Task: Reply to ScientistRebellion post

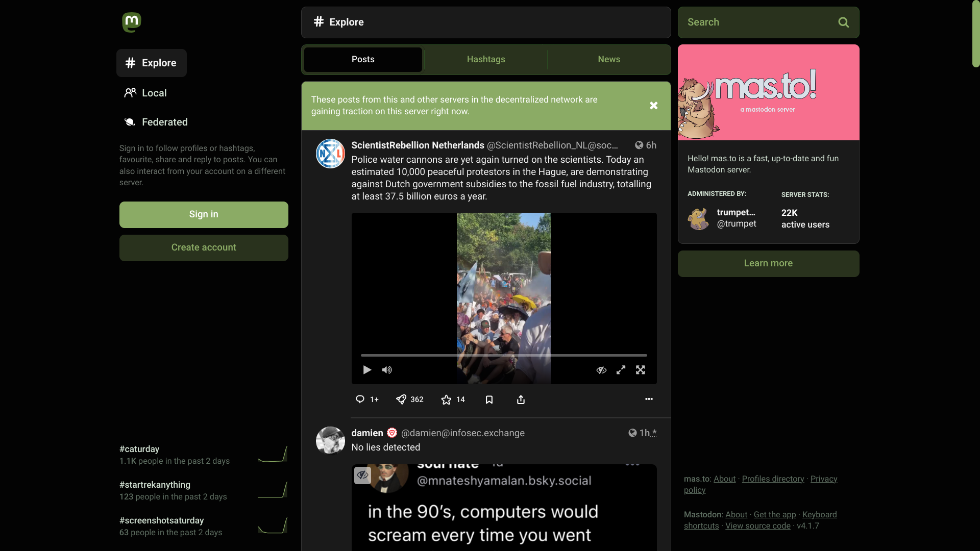Action: coord(360,399)
